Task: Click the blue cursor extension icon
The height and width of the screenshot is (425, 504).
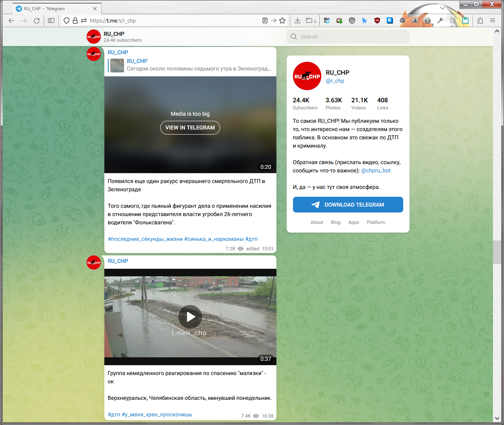Action: tap(365, 20)
